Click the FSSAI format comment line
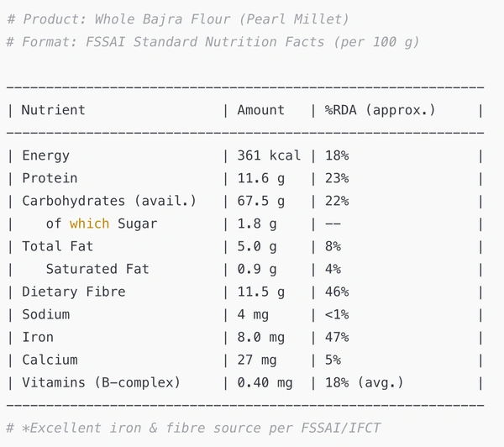Screen dimensions: 504x447 (x=212, y=41)
